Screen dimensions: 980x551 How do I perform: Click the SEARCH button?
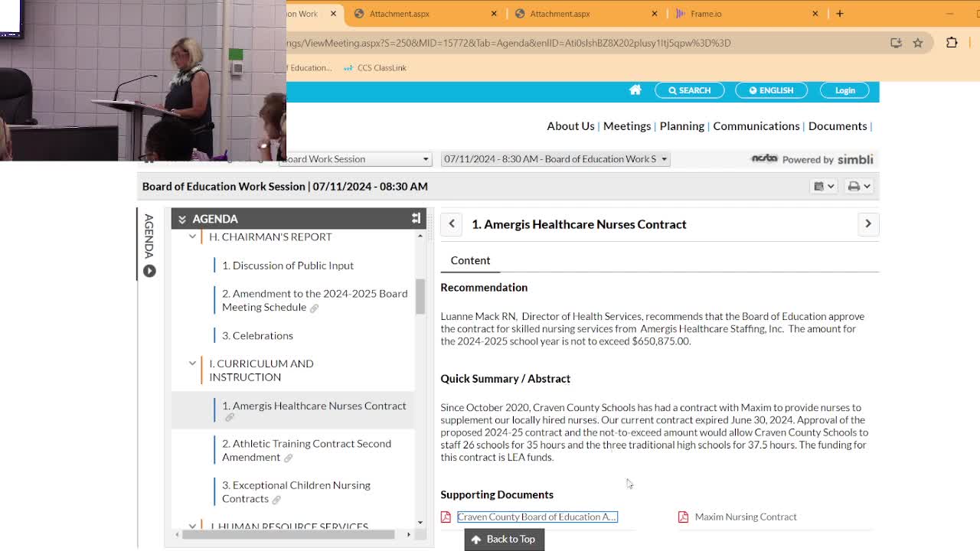click(x=690, y=90)
